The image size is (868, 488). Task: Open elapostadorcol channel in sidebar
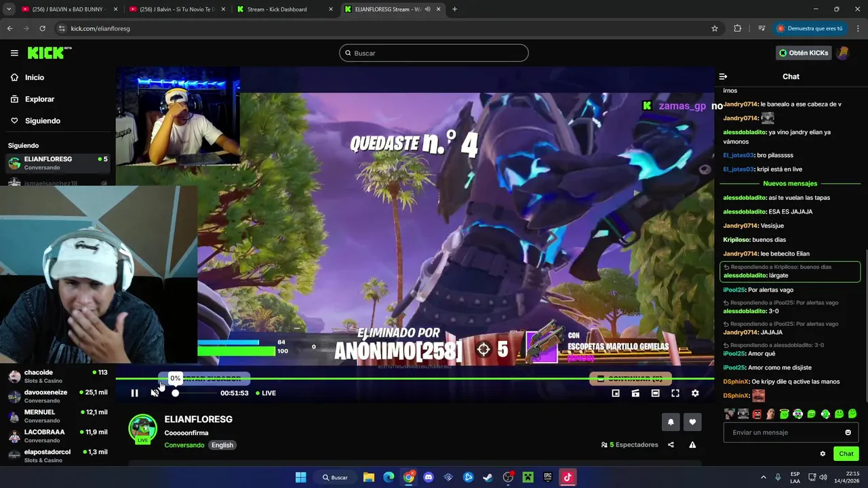click(57, 455)
